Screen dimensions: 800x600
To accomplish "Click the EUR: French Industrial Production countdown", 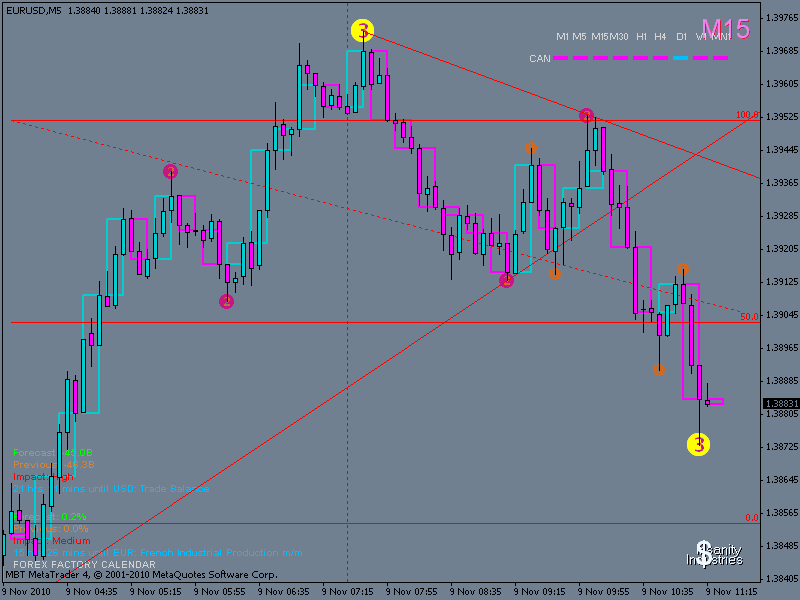I will 158,553.
